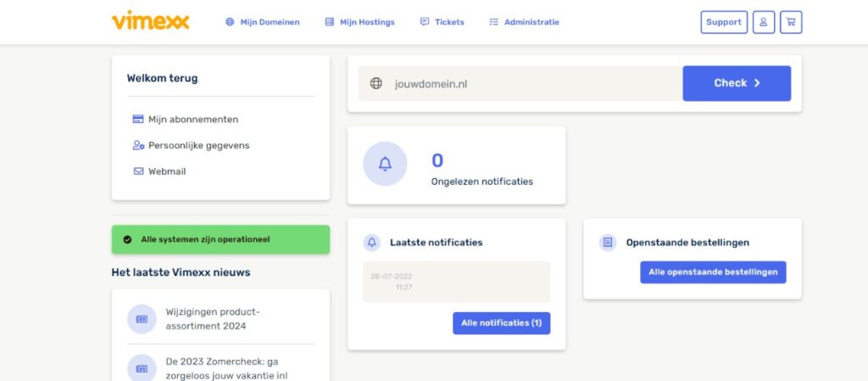Open the user account icon

(763, 22)
